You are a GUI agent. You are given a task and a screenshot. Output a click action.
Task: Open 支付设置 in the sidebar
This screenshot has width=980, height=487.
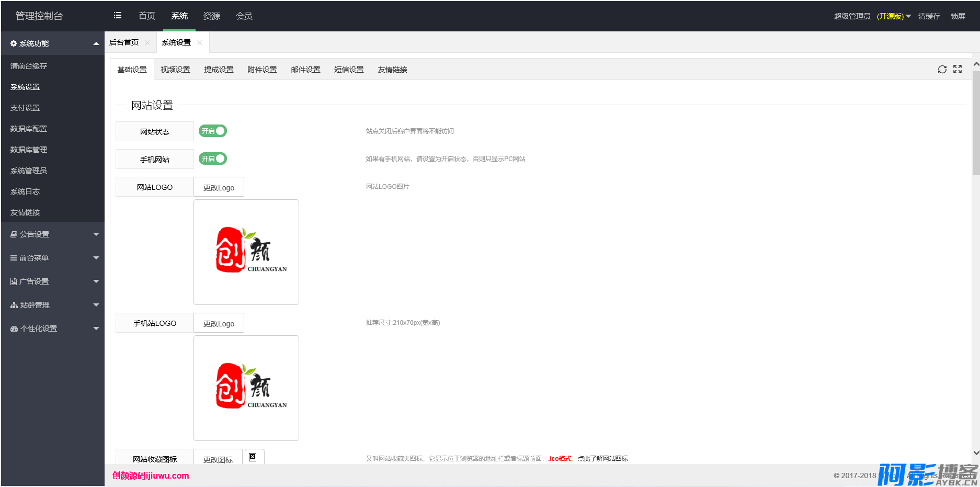tap(52, 108)
